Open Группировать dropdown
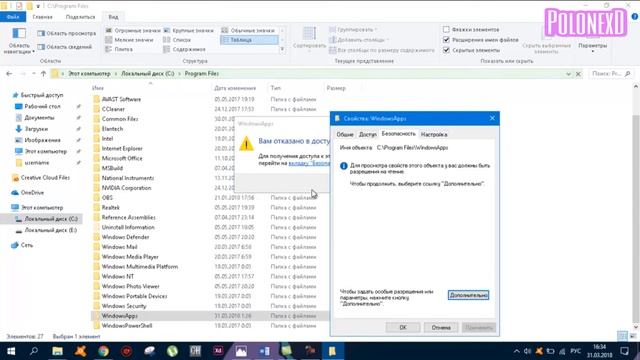 [x=353, y=30]
